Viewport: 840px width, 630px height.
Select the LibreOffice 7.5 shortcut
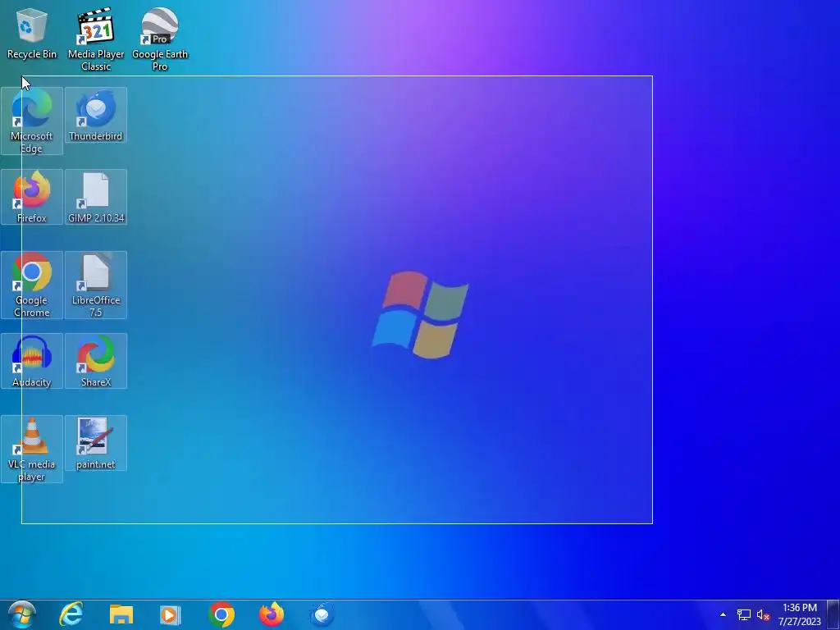pos(96,285)
